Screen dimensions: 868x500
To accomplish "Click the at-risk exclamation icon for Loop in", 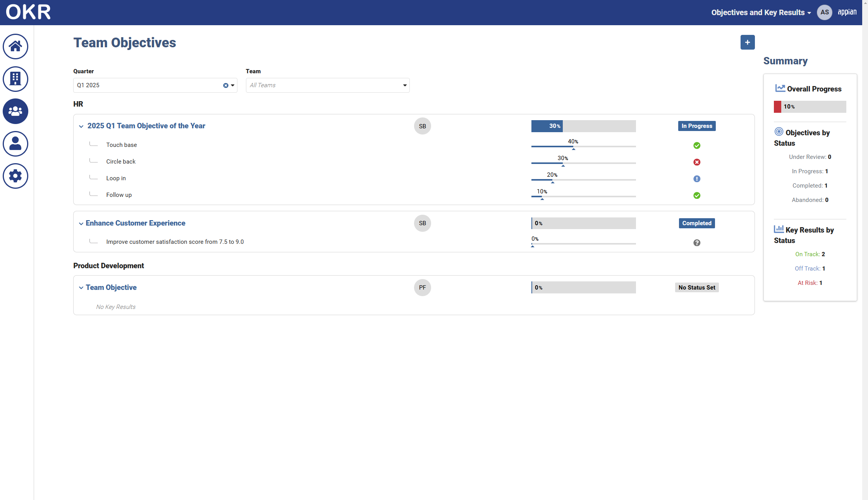I will [x=697, y=179].
